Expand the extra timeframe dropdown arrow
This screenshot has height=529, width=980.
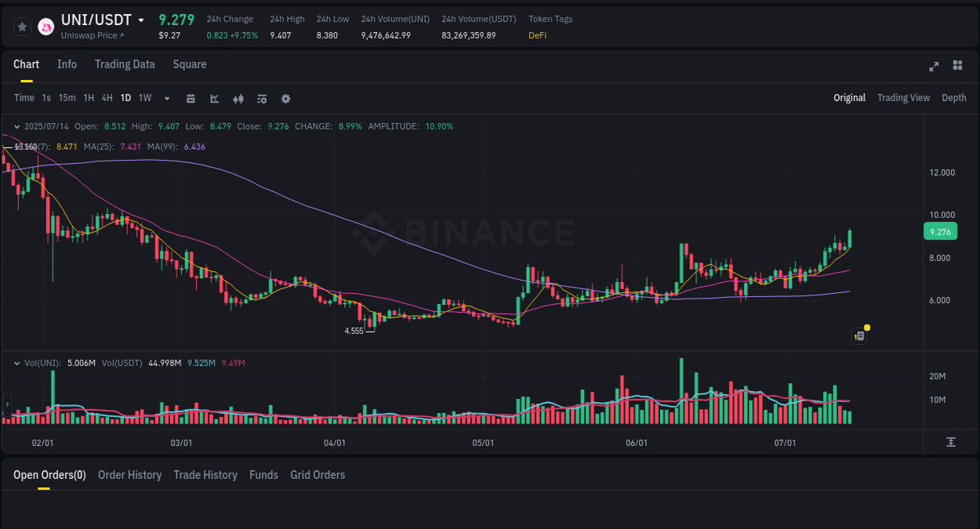[x=166, y=99]
